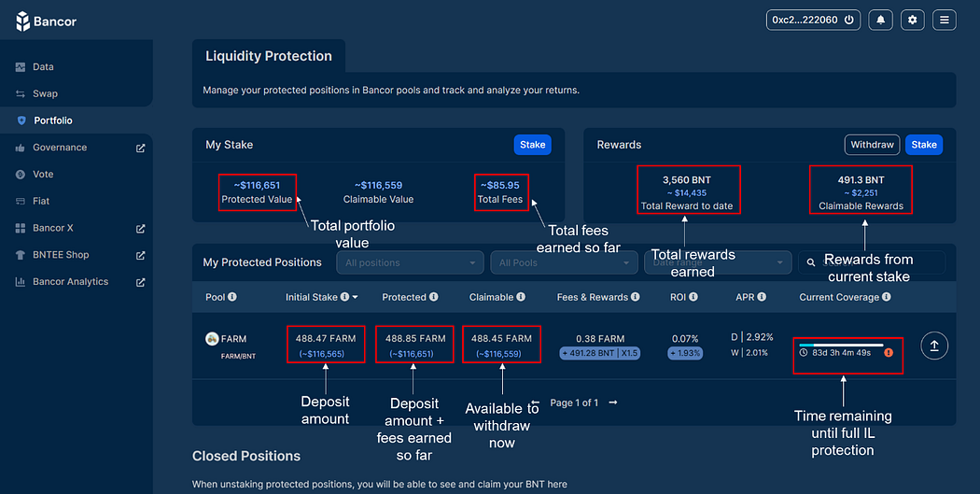980x494 pixels.
Task: Click '~$85.95' total fees value
Action: pyautogui.click(x=500, y=185)
